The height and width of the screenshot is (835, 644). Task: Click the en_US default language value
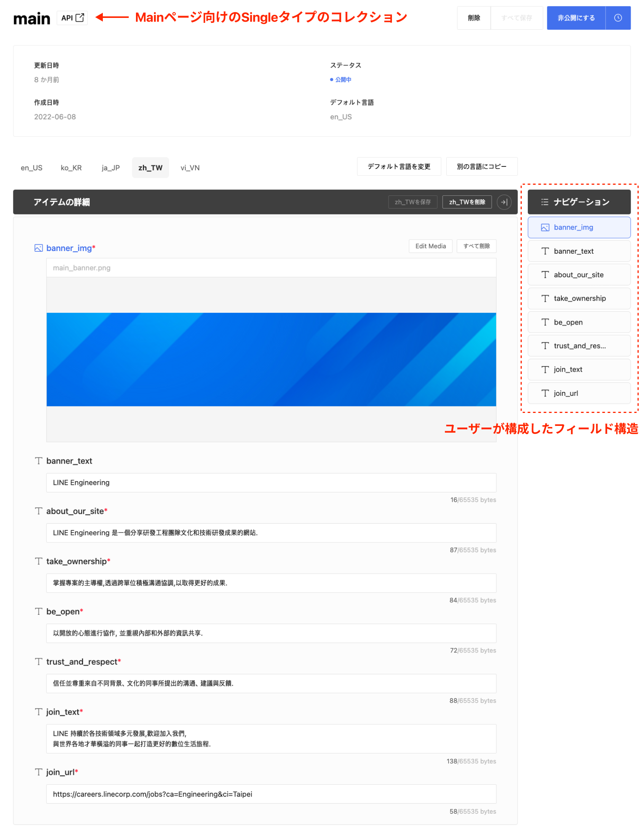click(x=341, y=117)
